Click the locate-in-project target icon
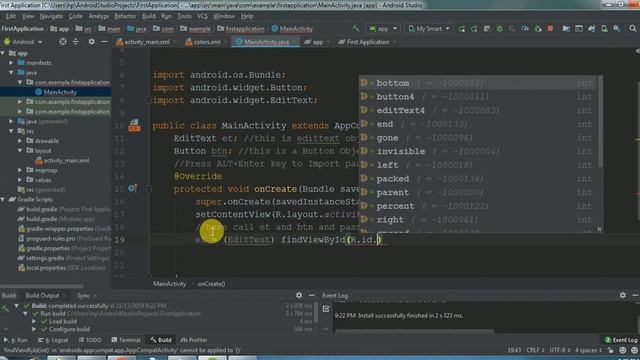The height and width of the screenshot is (360, 640). (x=62, y=42)
